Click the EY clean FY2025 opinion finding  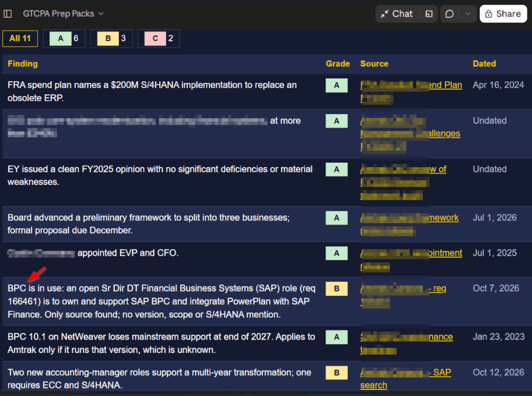pyautogui.click(x=160, y=176)
